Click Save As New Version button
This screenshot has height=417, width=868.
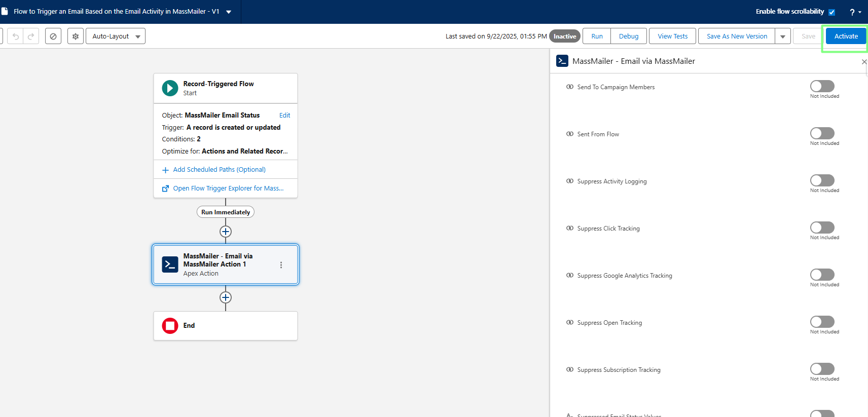coord(737,36)
